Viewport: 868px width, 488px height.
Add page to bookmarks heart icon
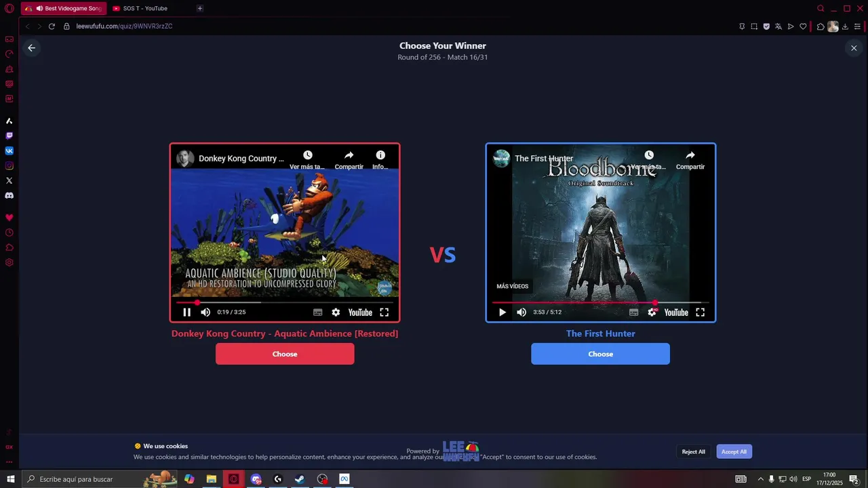803,26
